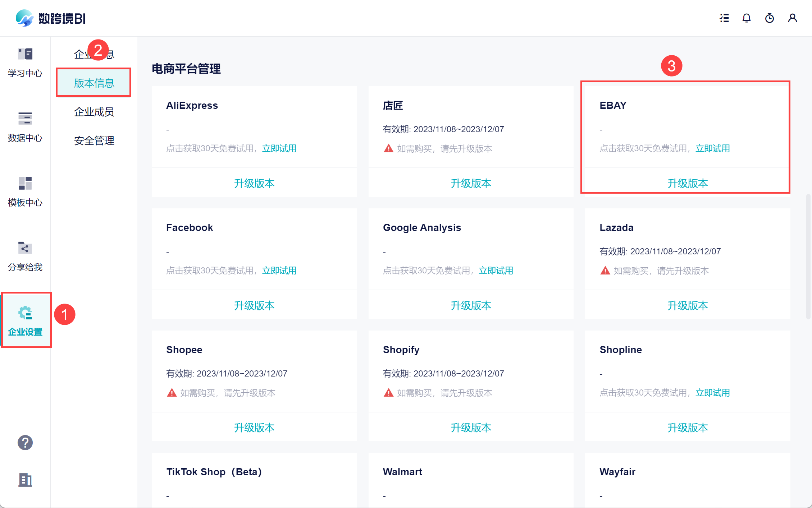Open the 分享给我 shared folder icon

click(x=25, y=248)
